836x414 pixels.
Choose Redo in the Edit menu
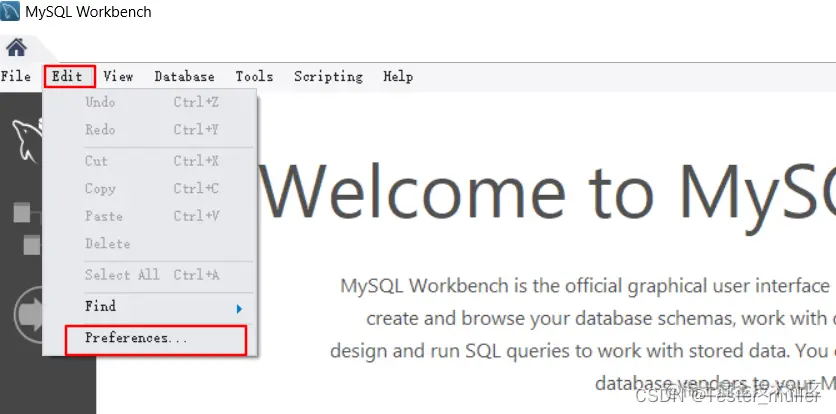click(x=150, y=130)
